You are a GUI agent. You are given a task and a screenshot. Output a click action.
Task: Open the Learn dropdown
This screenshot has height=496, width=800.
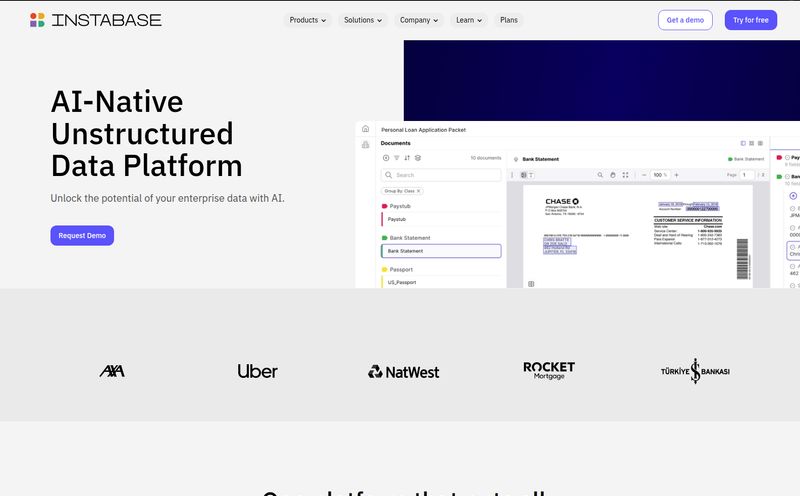click(x=469, y=20)
